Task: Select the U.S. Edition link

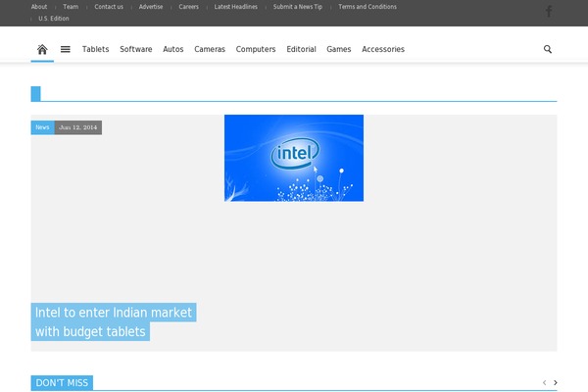Action: point(54,19)
